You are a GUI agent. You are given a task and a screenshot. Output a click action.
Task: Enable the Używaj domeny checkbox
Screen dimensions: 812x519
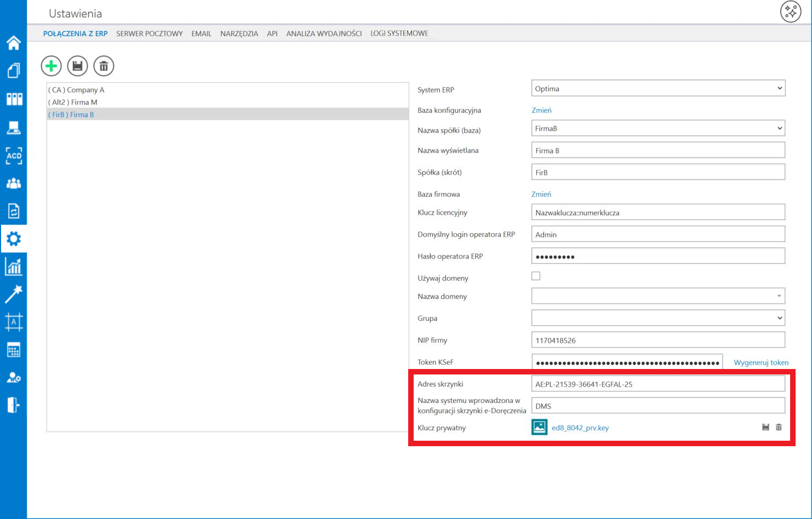(x=536, y=276)
